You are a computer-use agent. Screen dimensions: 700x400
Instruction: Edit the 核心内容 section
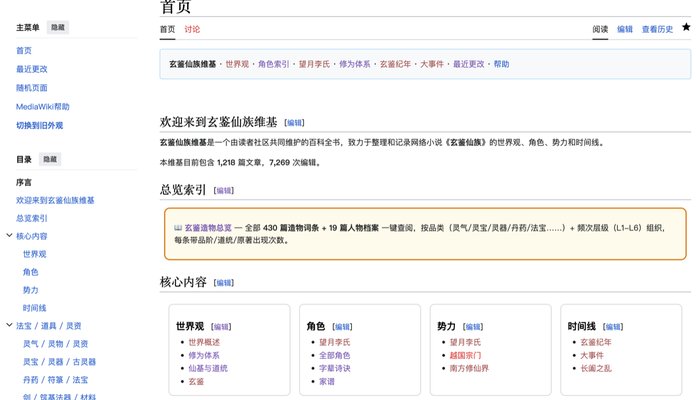224,283
